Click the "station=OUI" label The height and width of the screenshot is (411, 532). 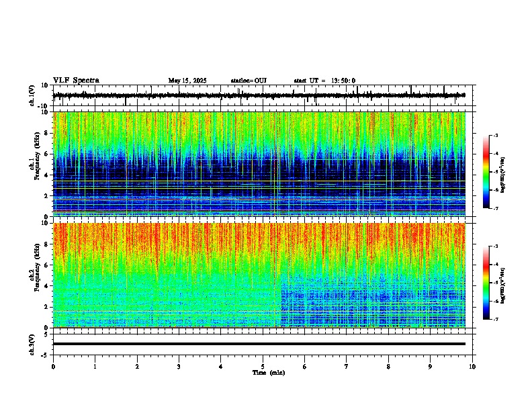coord(249,81)
